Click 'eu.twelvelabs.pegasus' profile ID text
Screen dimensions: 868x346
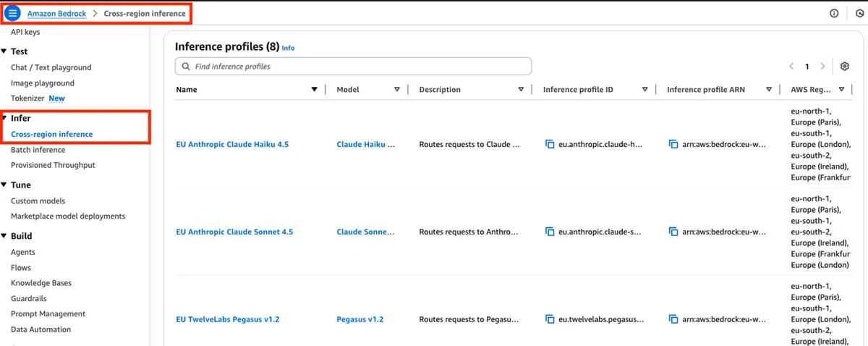(x=600, y=319)
